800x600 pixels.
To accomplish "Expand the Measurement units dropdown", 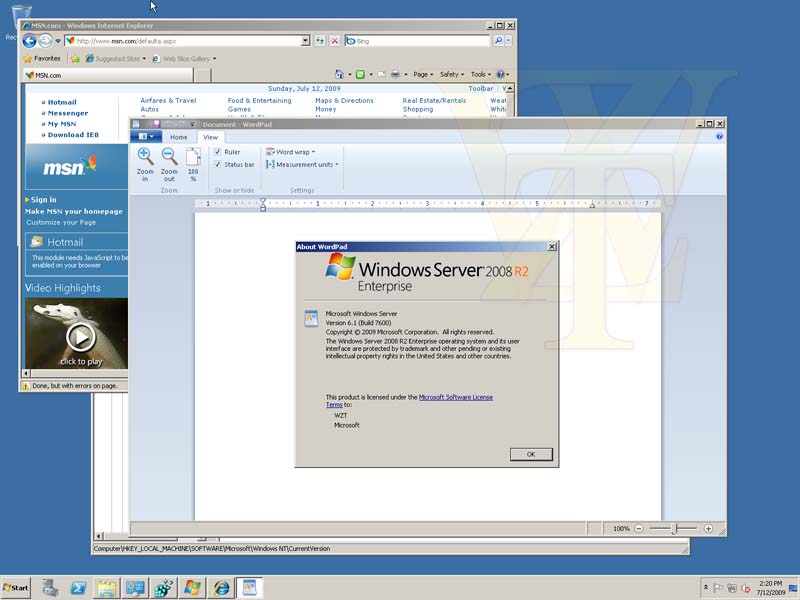I will pyautogui.click(x=302, y=164).
